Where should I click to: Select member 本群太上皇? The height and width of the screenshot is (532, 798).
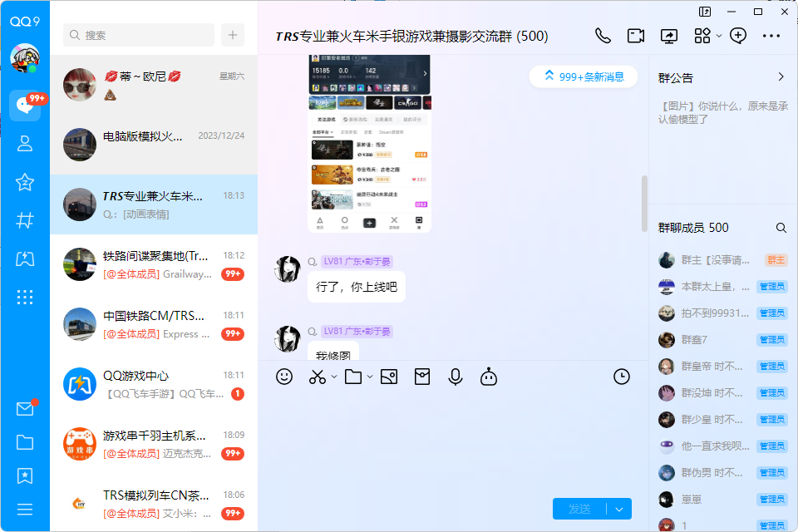pyautogui.click(x=722, y=287)
